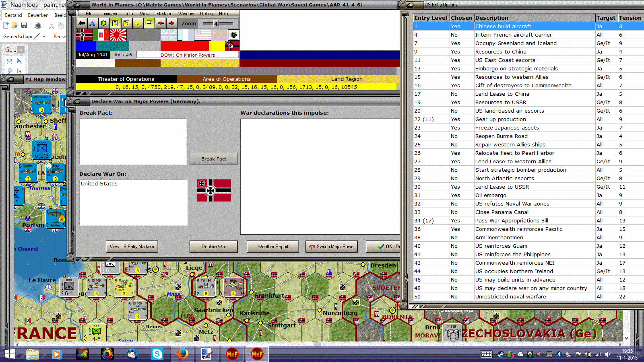
Task: Select paint.net Move Selected Pixels tool
Action: coord(20,61)
